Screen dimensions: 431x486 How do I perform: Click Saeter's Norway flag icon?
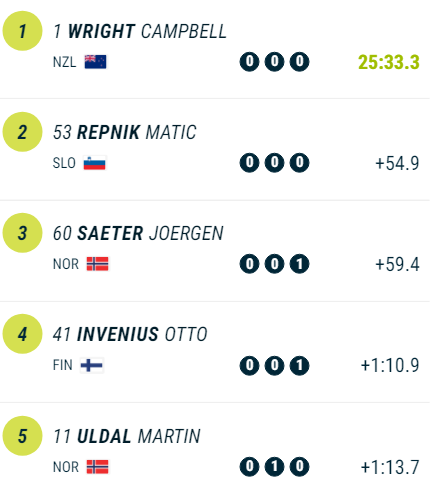pyautogui.click(x=97, y=264)
